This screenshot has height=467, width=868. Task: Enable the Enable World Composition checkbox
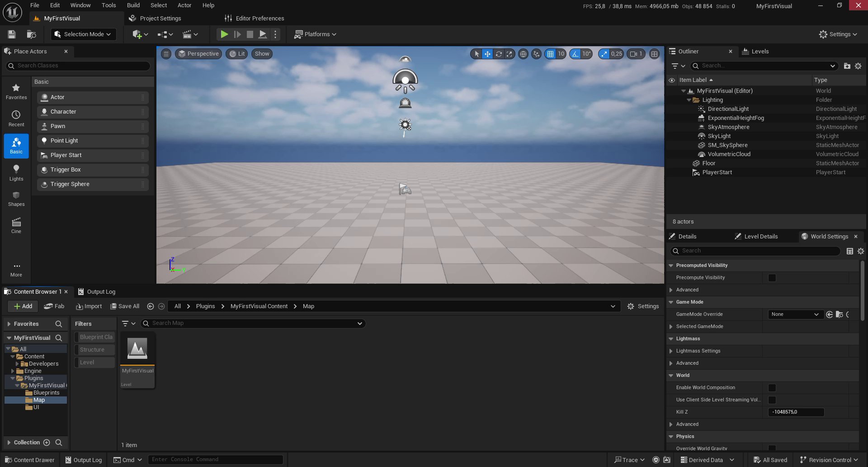(x=772, y=388)
